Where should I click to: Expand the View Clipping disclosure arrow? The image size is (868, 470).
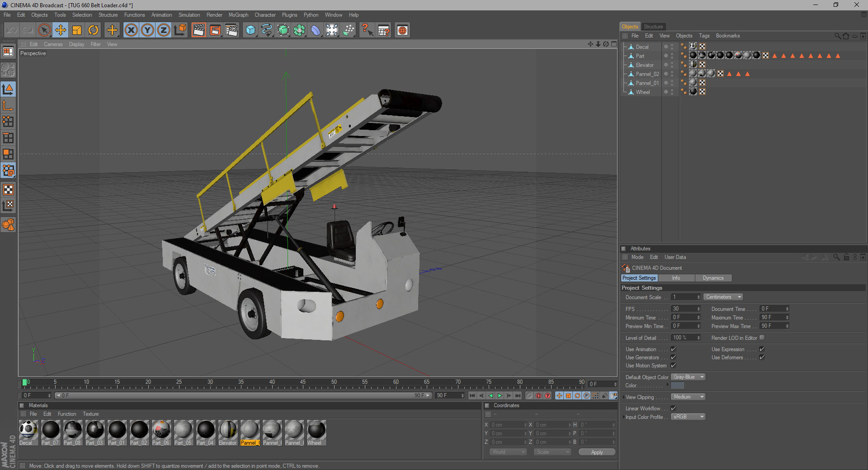pos(624,397)
